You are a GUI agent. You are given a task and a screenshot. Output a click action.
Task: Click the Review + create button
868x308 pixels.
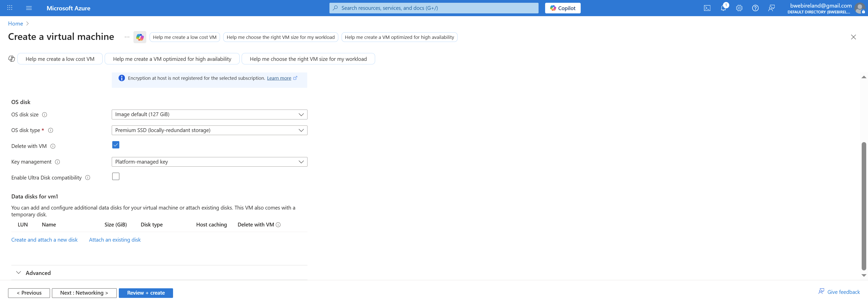pyautogui.click(x=146, y=293)
